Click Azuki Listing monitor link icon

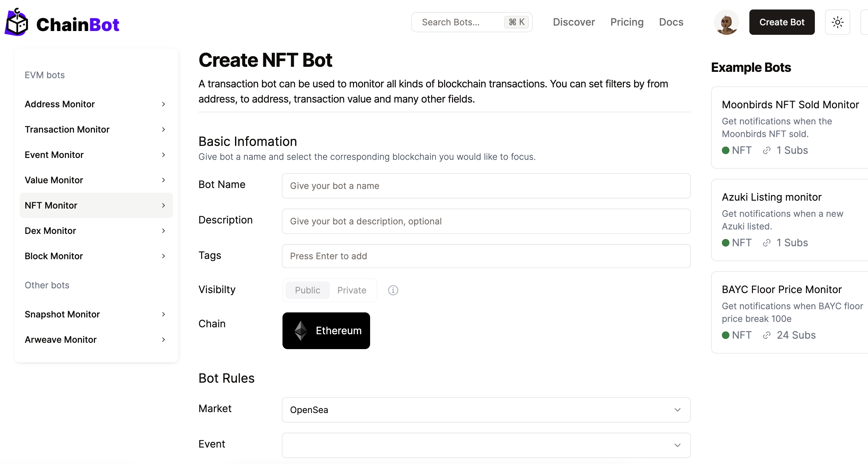coord(766,243)
